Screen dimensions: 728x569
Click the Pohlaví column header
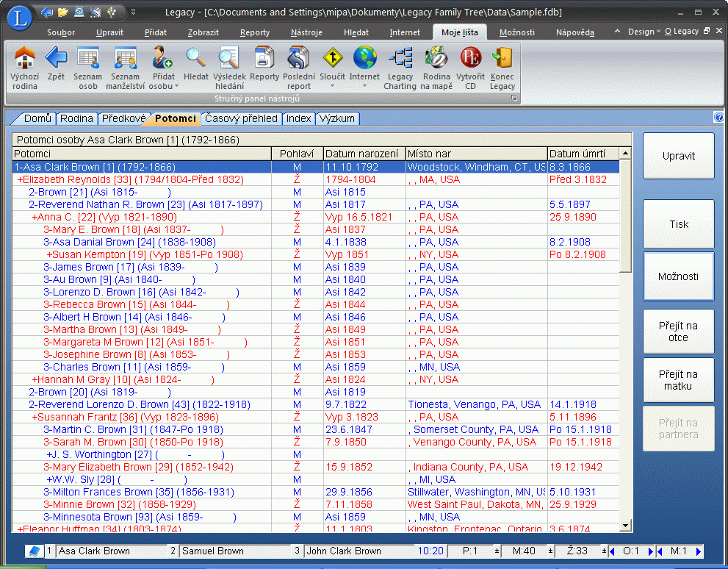coord(297,154)
